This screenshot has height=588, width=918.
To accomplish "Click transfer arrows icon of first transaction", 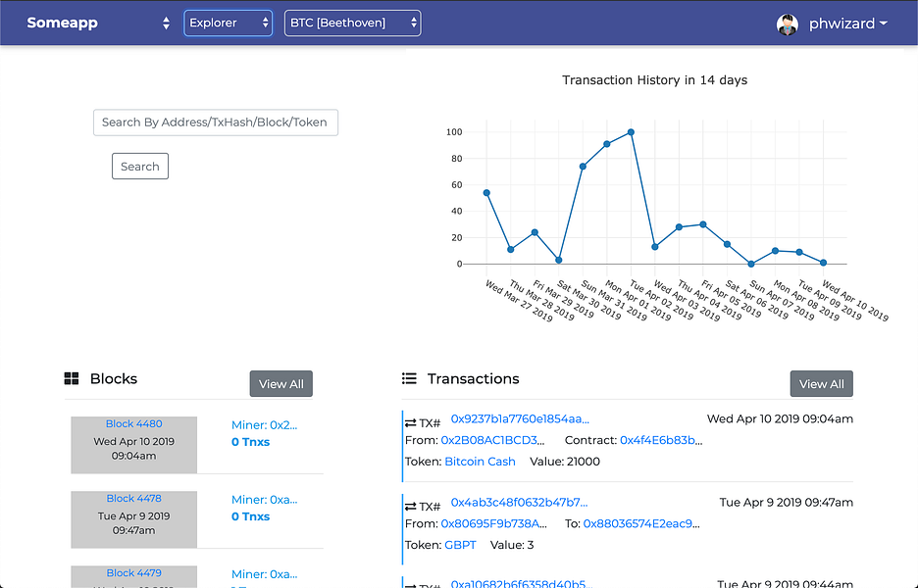I will [x=411, y=423].
